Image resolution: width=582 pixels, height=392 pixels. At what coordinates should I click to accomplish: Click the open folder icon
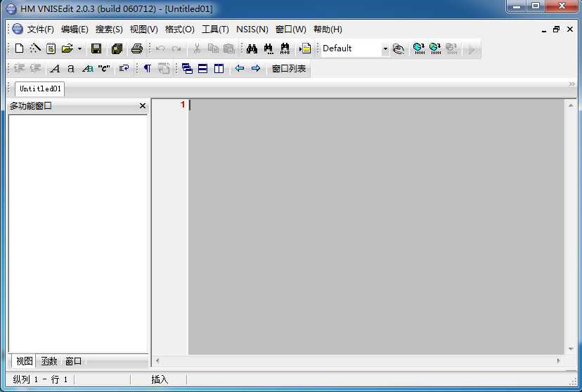click(67, 48)
